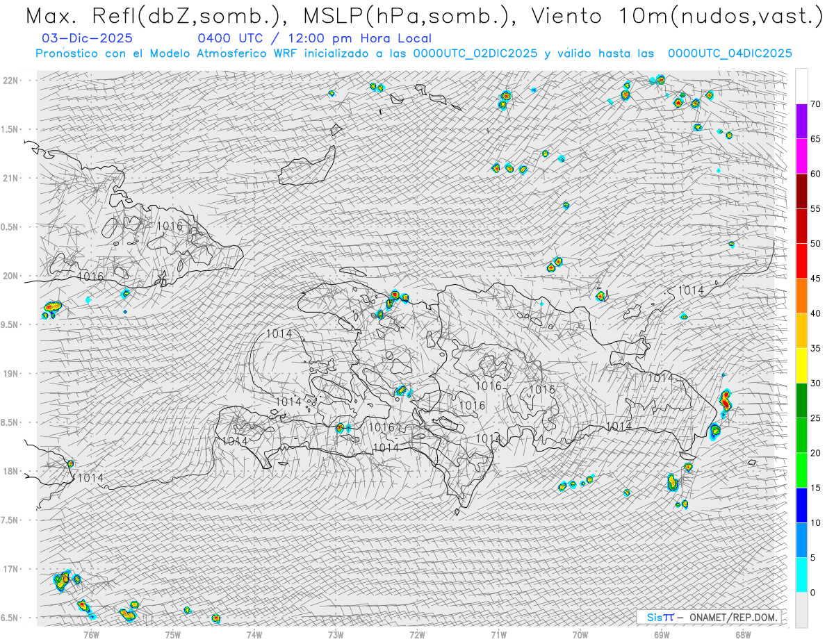
Task: Click the dark maroon 55-60 dBZ swatch
Action: point(801,191)
